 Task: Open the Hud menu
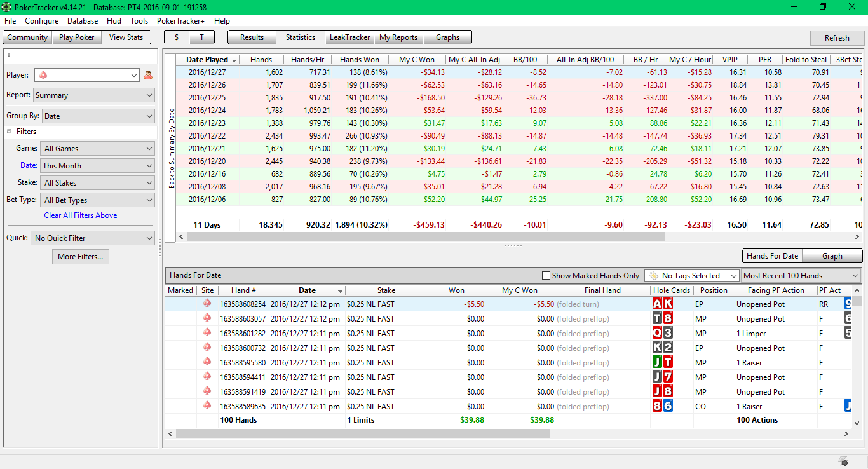tap(114, 21)
